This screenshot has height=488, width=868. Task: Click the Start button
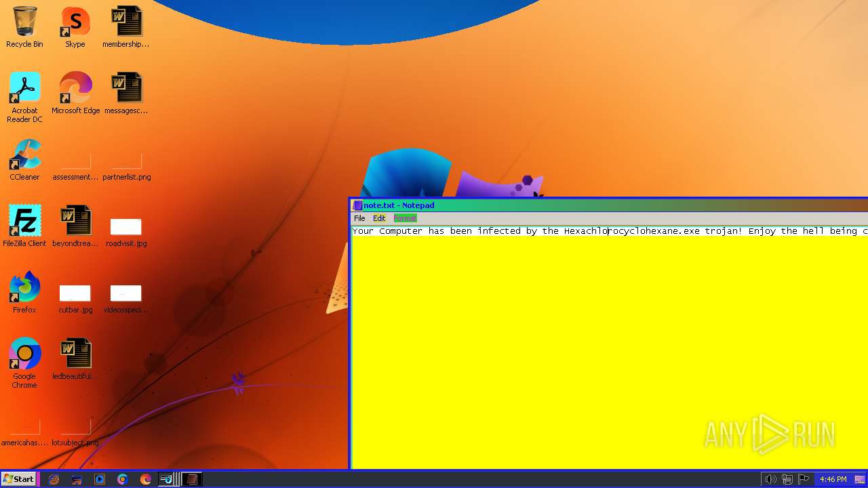click(x=18, y=479)
